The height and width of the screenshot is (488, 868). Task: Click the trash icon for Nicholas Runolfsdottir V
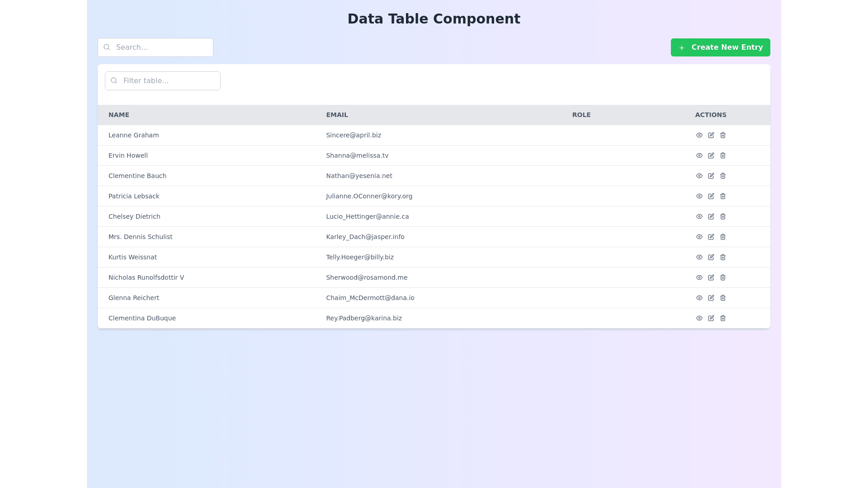point(722,277)
